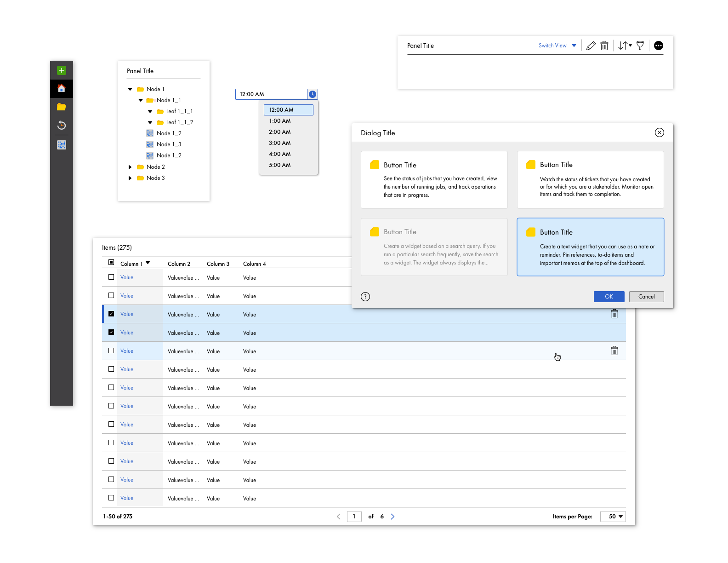Check the last row checkbox in Items table
728x563 pixels.
click(111, 498)
